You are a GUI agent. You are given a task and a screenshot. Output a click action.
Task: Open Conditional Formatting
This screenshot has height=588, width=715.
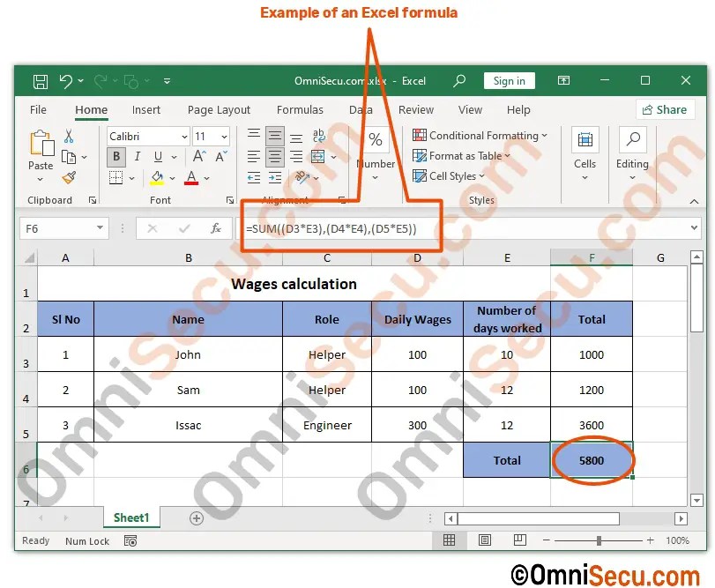coord(476,136)
